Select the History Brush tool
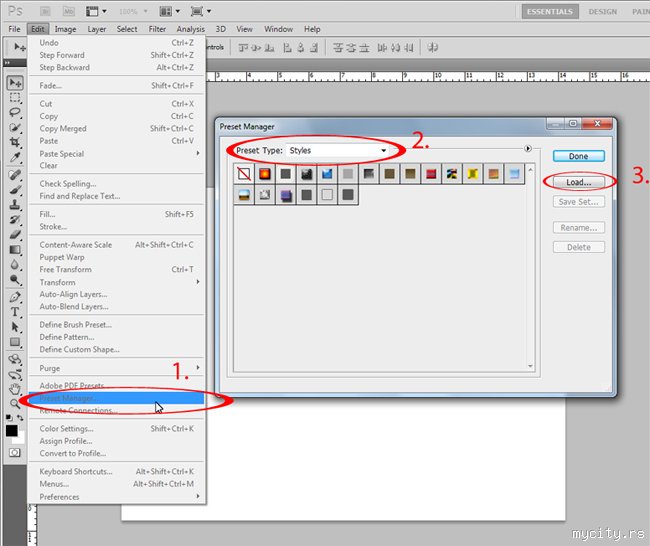 [x=15, y=220]
